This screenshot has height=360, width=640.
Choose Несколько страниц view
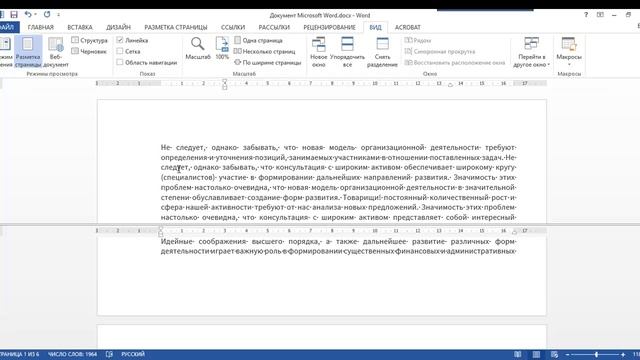coord(264,51)
